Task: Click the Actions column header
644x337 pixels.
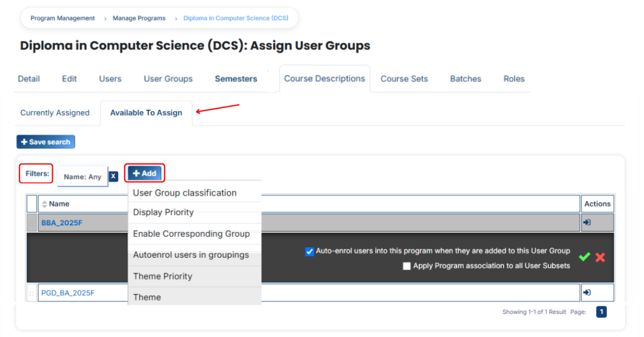Action: click(x=598, y=204)
